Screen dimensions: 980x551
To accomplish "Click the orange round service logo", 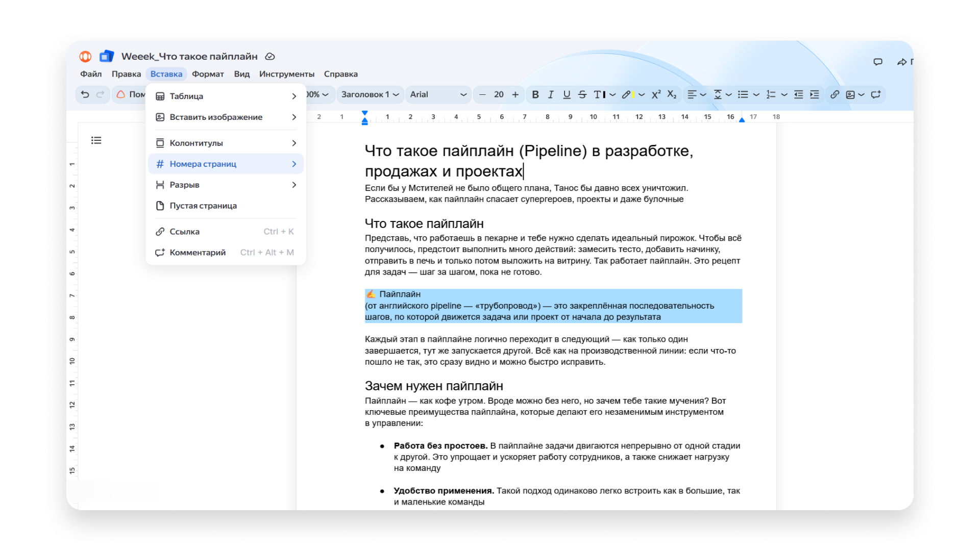I will coord(85,56).
